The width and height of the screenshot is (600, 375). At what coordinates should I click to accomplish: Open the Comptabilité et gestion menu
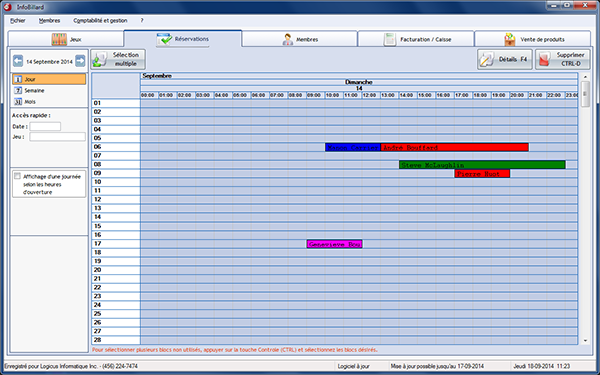(x=100, y=21)
